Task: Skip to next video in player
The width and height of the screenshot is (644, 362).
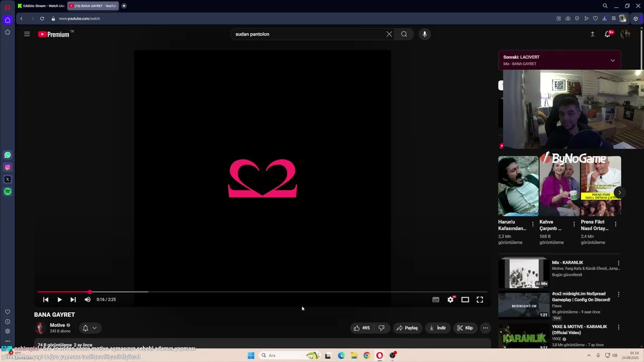Action: click(73, 300)
